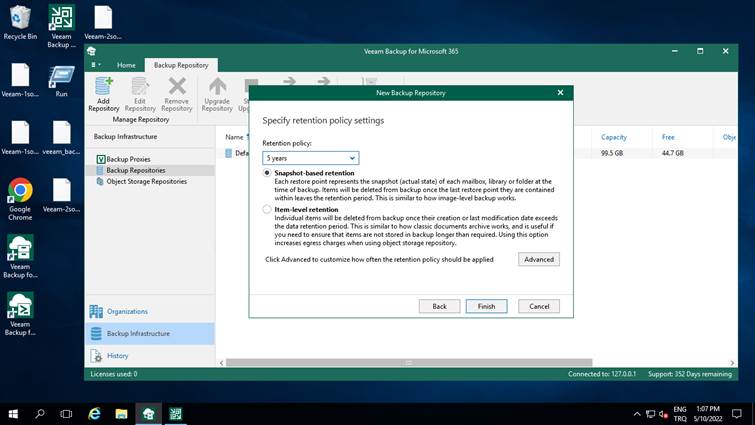
Task: Click the horizontal scrollbar in the repository list
Action: pos(409,363)
